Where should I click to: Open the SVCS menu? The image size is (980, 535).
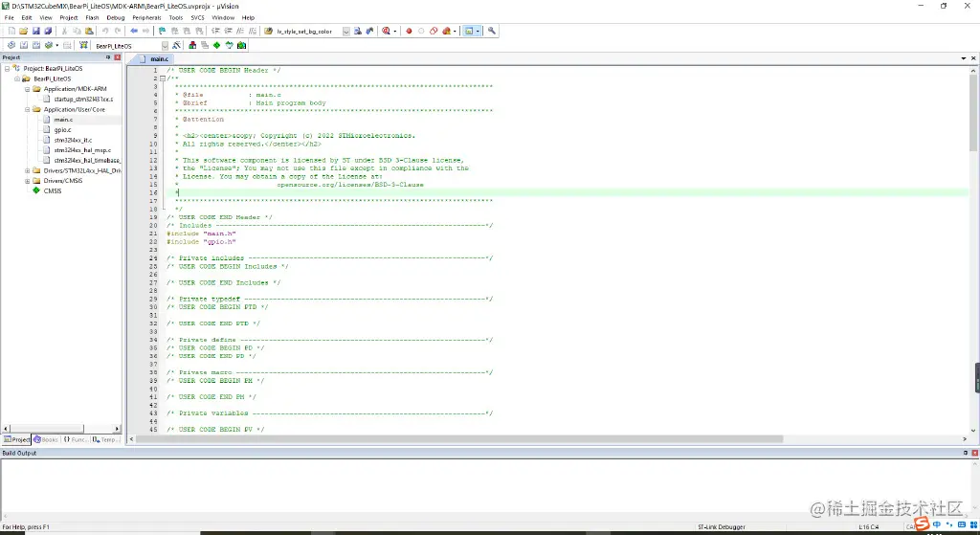tap(197, 17)
